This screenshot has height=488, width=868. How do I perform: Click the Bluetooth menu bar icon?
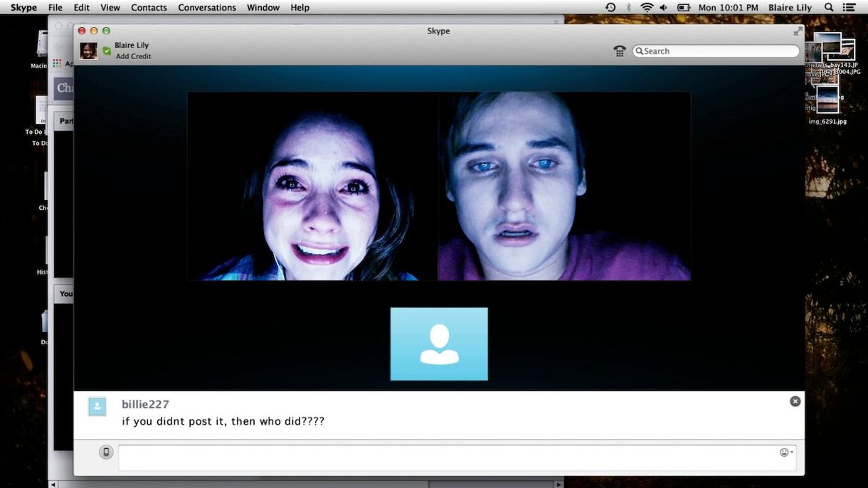tap(629, 7)
